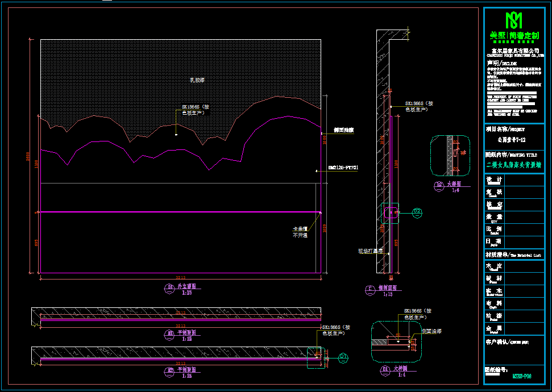Select the DM2126-PT701 material label

[x=343, y=168]
